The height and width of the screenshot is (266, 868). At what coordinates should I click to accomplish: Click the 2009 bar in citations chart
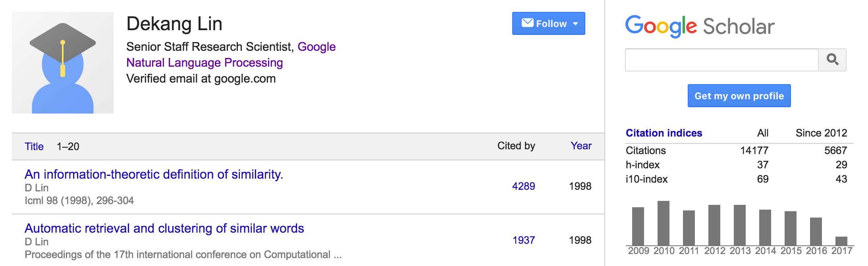pos(638,226)
